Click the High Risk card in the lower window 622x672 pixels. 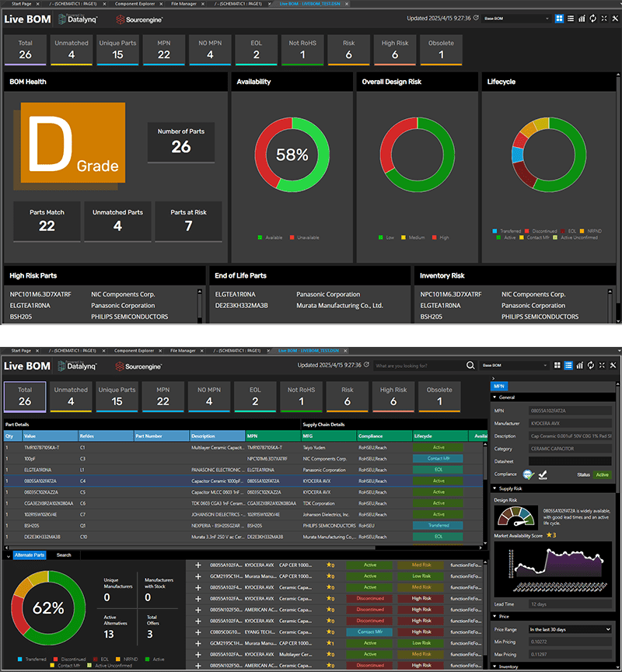(393, 397)
